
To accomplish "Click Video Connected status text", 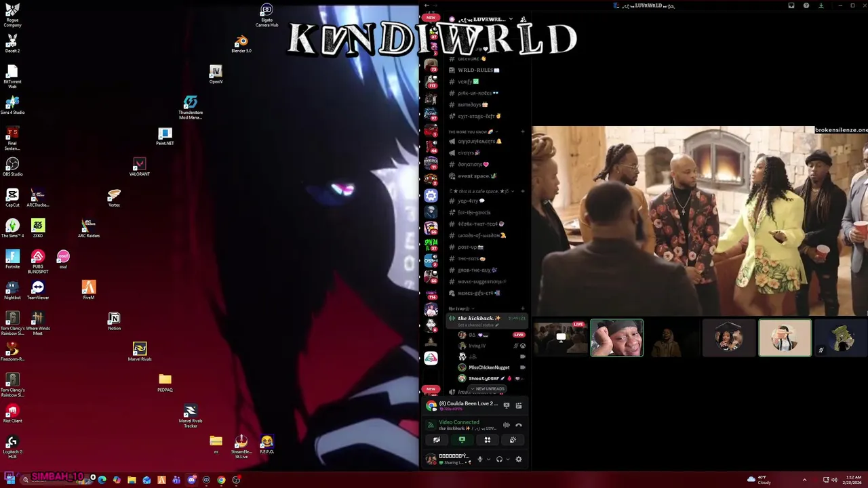I will point(459,422).
